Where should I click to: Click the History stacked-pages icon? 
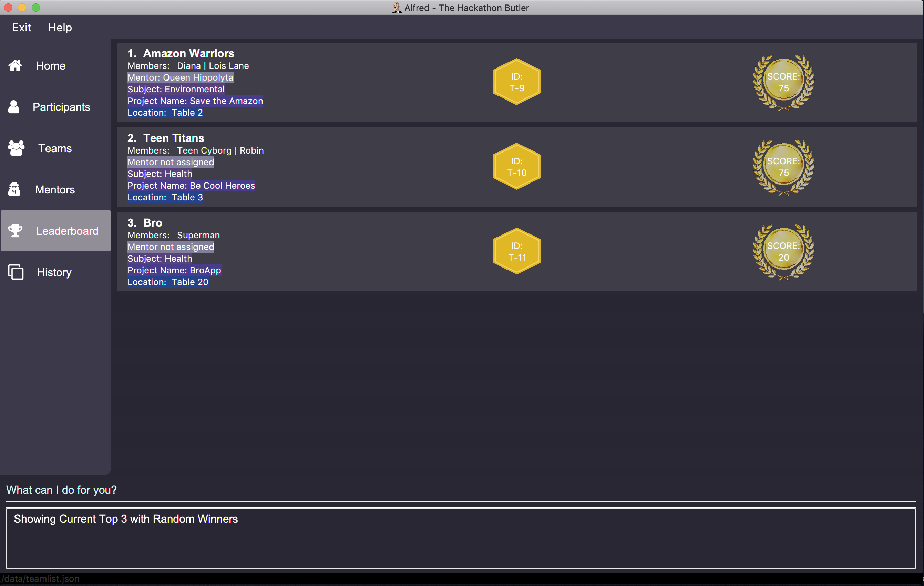[16, 272]
